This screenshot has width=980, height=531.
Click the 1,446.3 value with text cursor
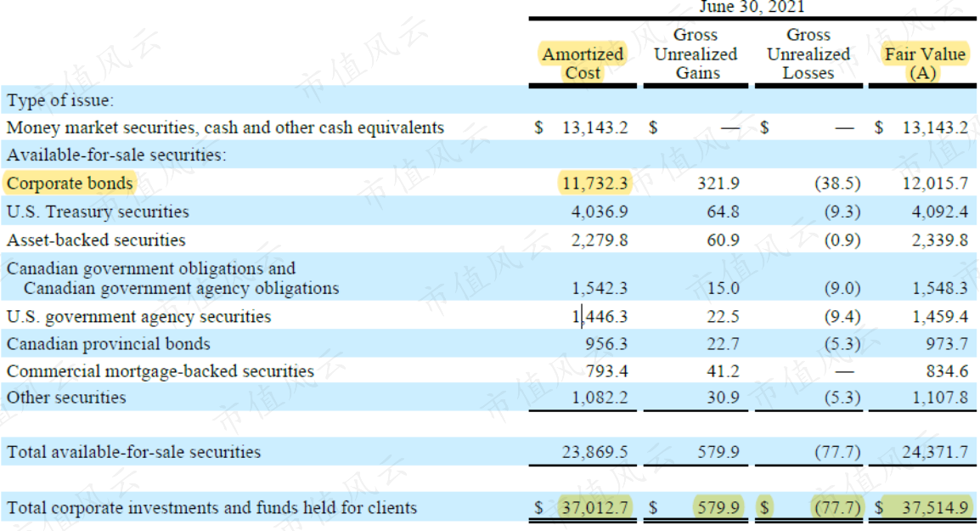600,316
